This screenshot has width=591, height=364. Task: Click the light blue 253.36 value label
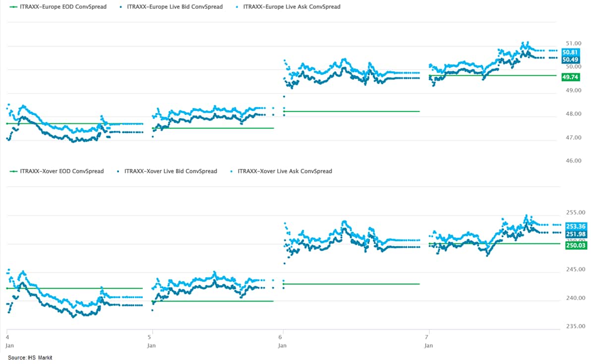(574, 227)
